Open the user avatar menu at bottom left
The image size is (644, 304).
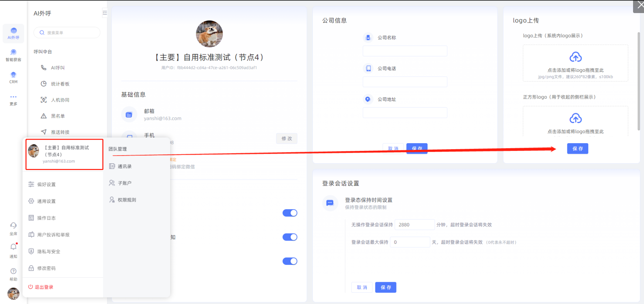pos(13,293)
